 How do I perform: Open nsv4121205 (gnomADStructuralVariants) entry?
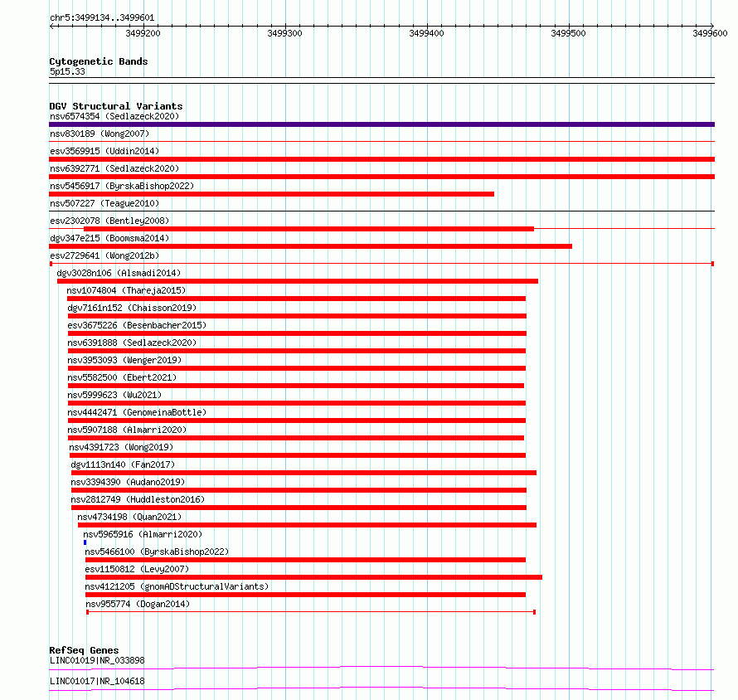(177, 586)
